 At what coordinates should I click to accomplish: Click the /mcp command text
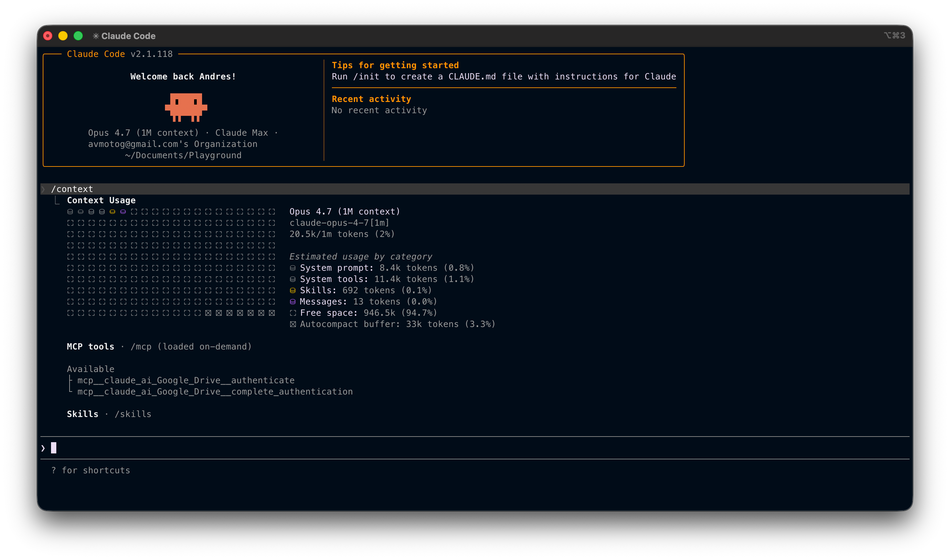point(141,347)
